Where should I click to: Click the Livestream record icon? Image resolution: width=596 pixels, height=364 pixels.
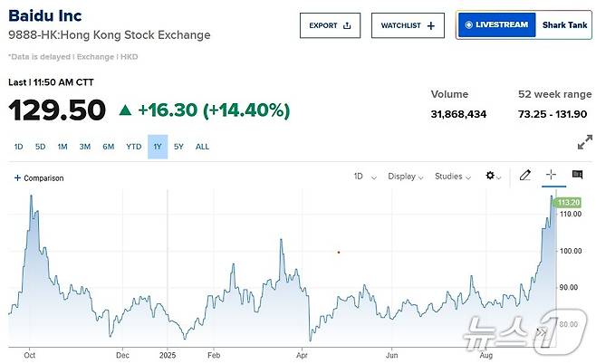click(x=468, y=25)
